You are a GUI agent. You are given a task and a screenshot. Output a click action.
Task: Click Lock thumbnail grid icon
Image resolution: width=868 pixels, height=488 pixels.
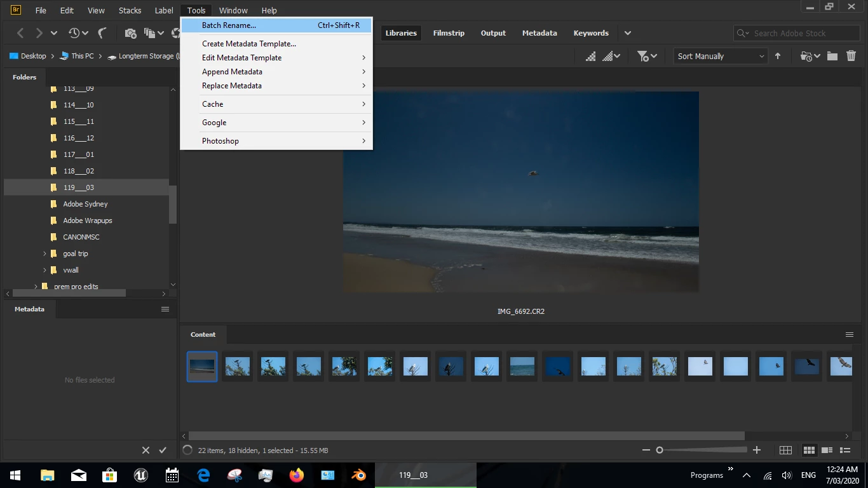click(785, 450)
